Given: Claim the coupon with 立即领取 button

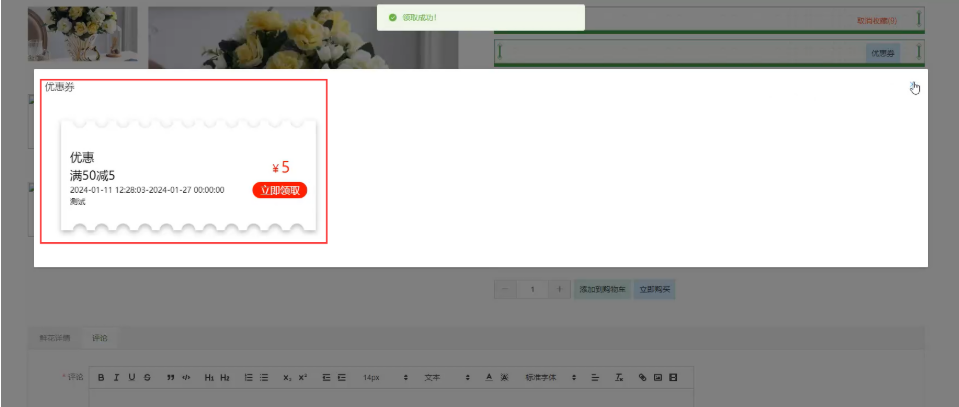Looking at the screenshot, I should pyautogui.click(x=280, y=190).
